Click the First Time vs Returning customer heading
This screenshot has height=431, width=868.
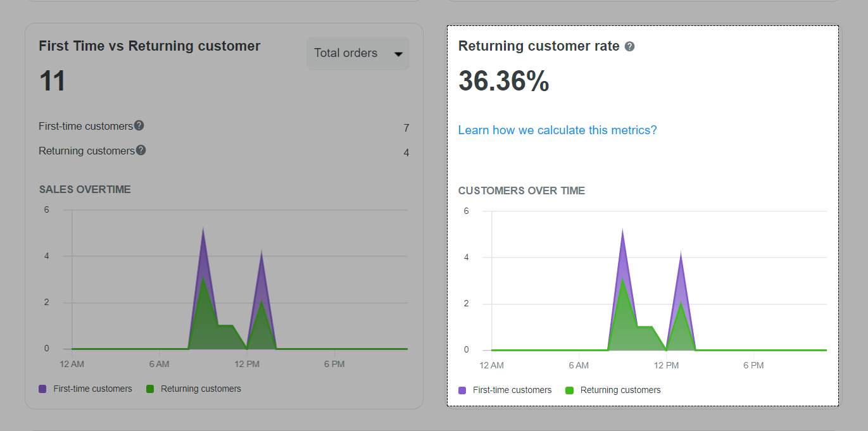(149, 46)
